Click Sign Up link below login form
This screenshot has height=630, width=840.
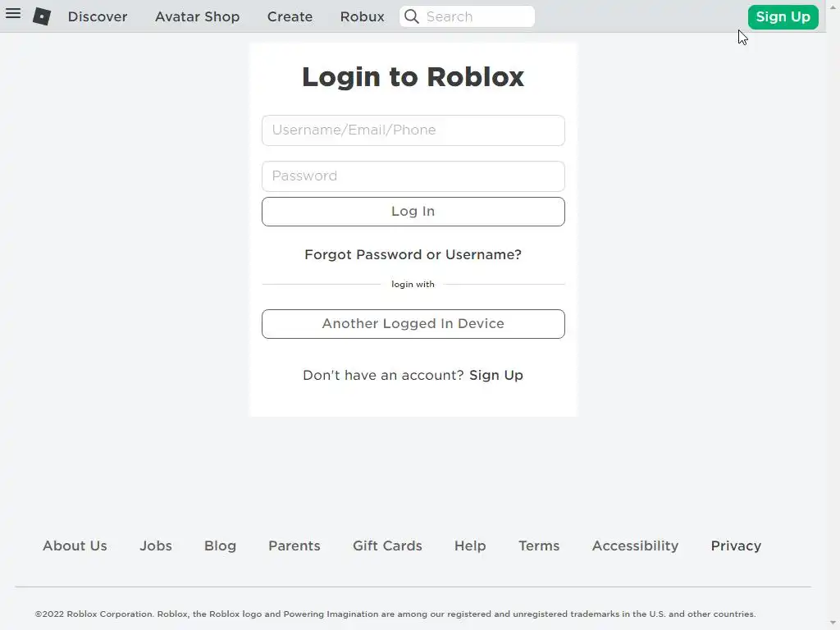pyautogui.click(x=496, y=375)
